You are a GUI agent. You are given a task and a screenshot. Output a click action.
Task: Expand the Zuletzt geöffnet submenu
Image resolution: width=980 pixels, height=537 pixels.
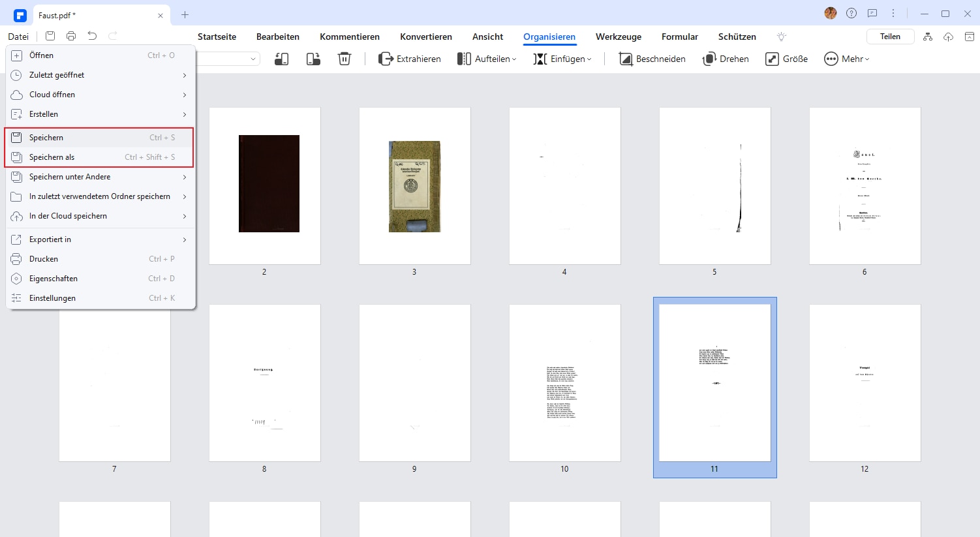[100, 75]
